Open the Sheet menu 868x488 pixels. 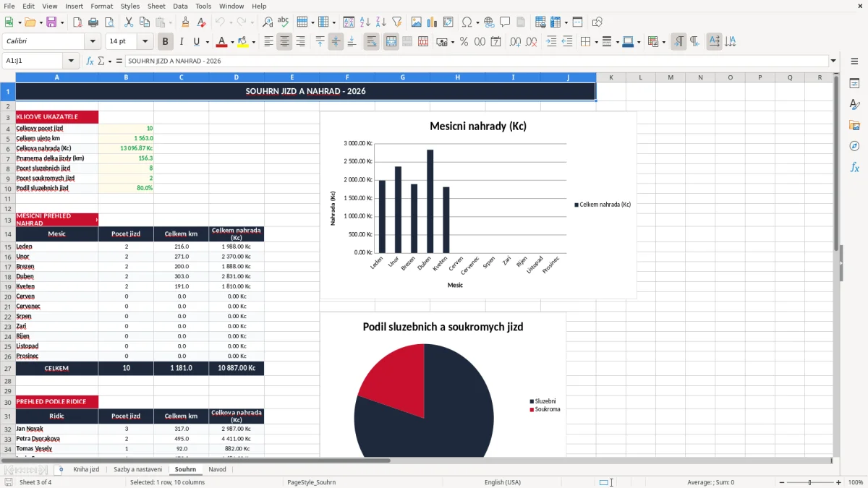[156, 6]
